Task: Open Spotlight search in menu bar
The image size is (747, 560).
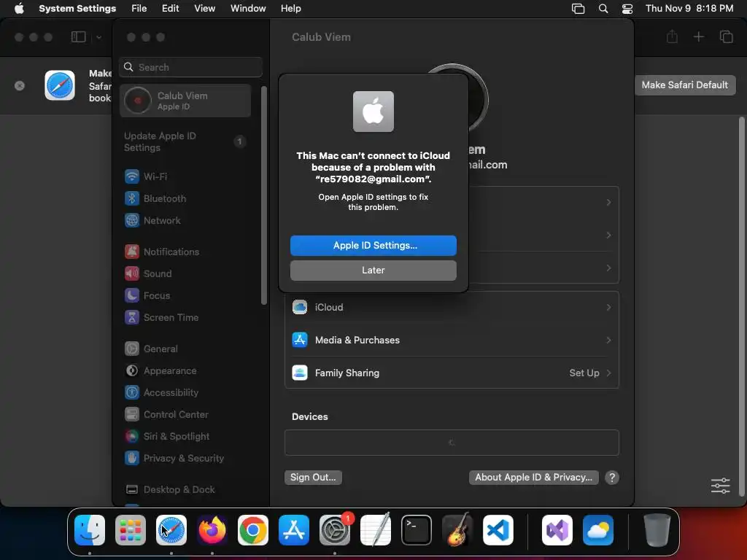Action: 603,9
